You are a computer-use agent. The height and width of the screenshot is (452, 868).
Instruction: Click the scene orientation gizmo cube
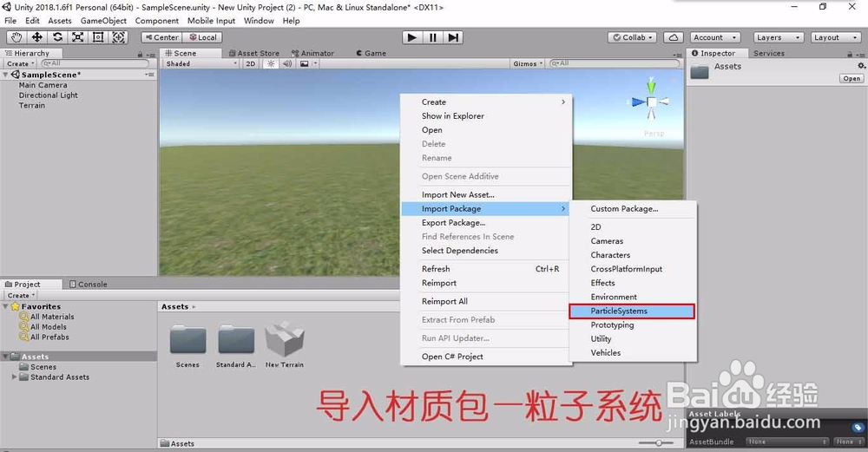pos(652,102)
